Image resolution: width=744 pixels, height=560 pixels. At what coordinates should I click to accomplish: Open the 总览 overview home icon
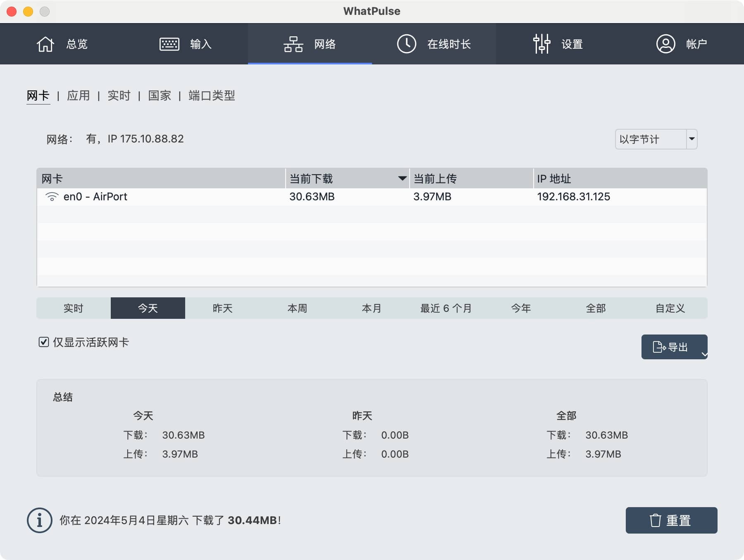45,44
